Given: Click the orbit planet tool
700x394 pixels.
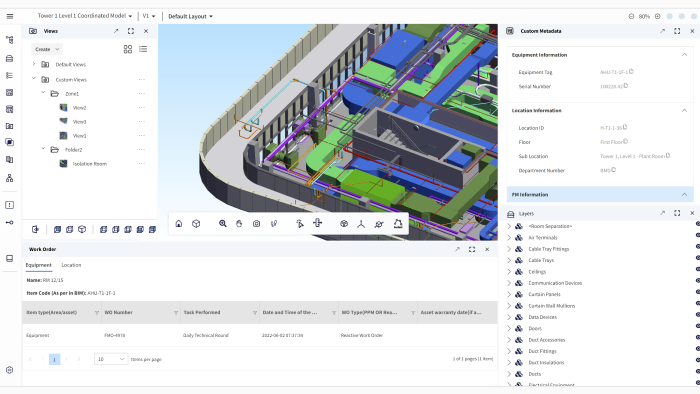Looking at the screenshot, I should tap(379, 224).
